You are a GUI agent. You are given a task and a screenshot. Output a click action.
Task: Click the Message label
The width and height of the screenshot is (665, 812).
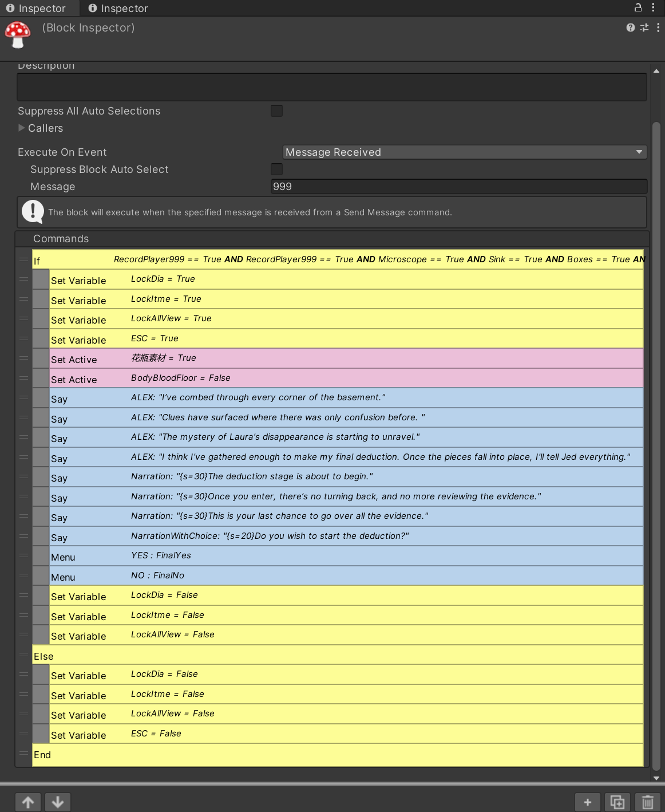[x=53, y=187]
